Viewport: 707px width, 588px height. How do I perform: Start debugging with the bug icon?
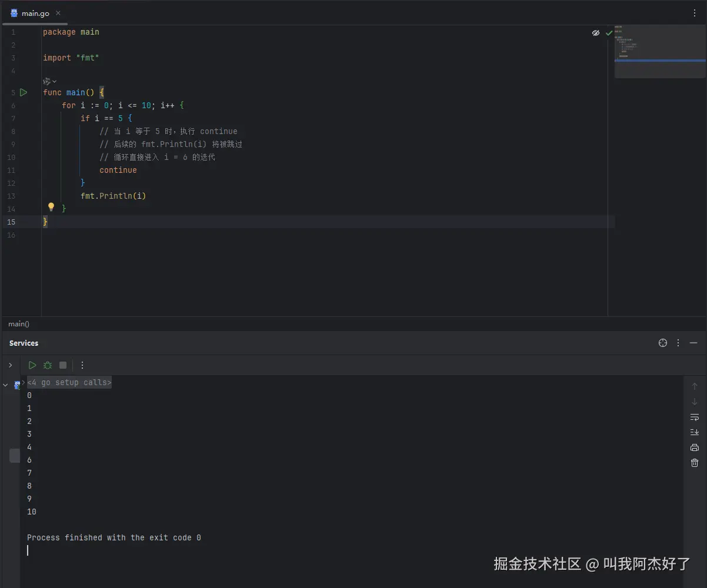click(48, 365)
